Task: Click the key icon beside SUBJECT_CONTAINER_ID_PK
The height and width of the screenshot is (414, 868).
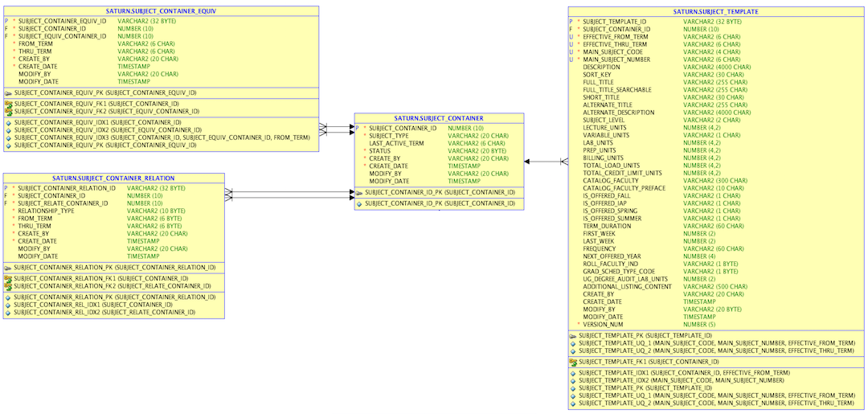Action: pos(359,193)
